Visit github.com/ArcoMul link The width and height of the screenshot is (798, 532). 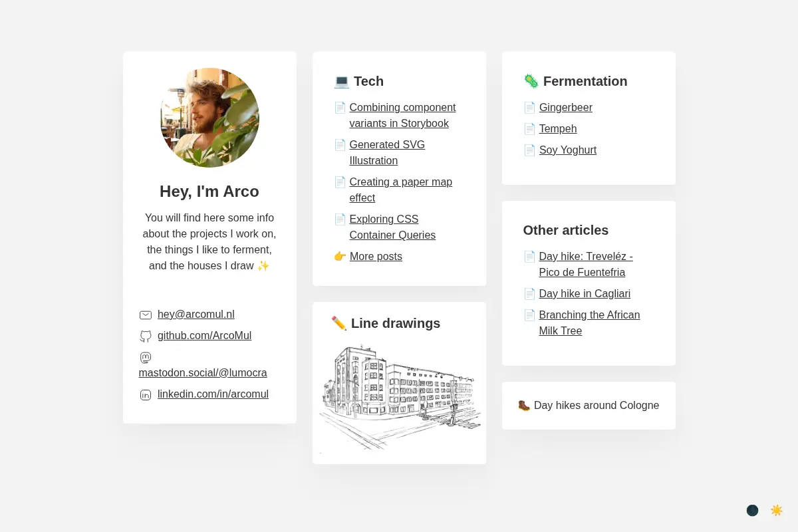204,336
